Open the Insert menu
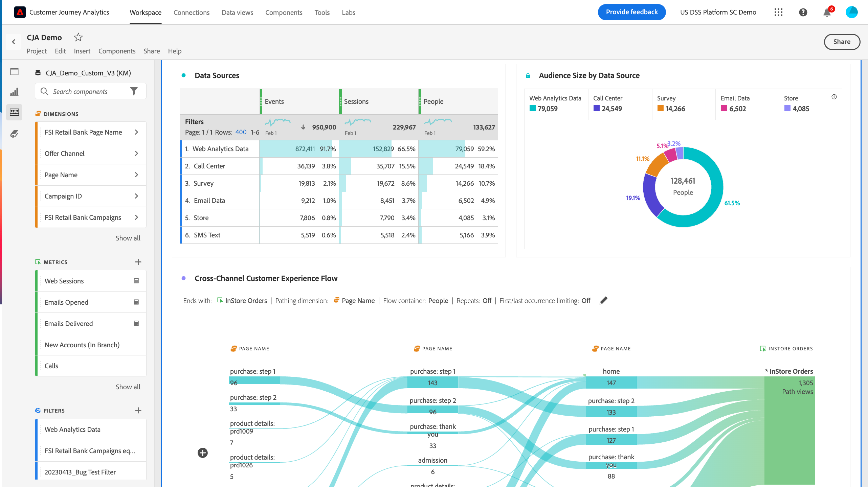The height and width of the screenshot is (487, 868). (x=82, y=51)
